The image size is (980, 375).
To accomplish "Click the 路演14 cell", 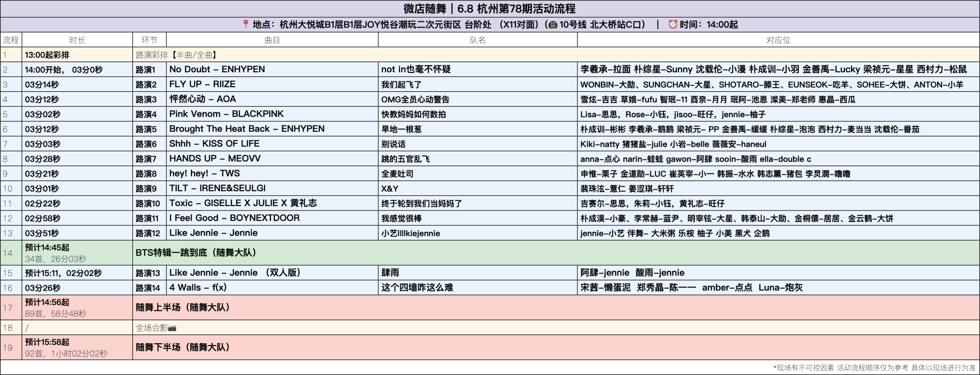I will [x=149, y=288].
